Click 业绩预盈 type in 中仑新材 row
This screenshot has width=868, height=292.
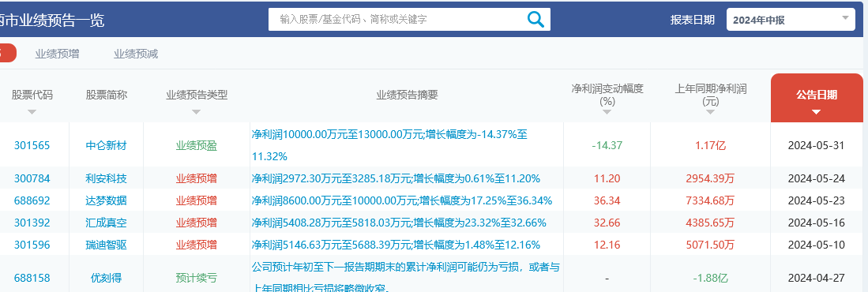tap(197, 145)
